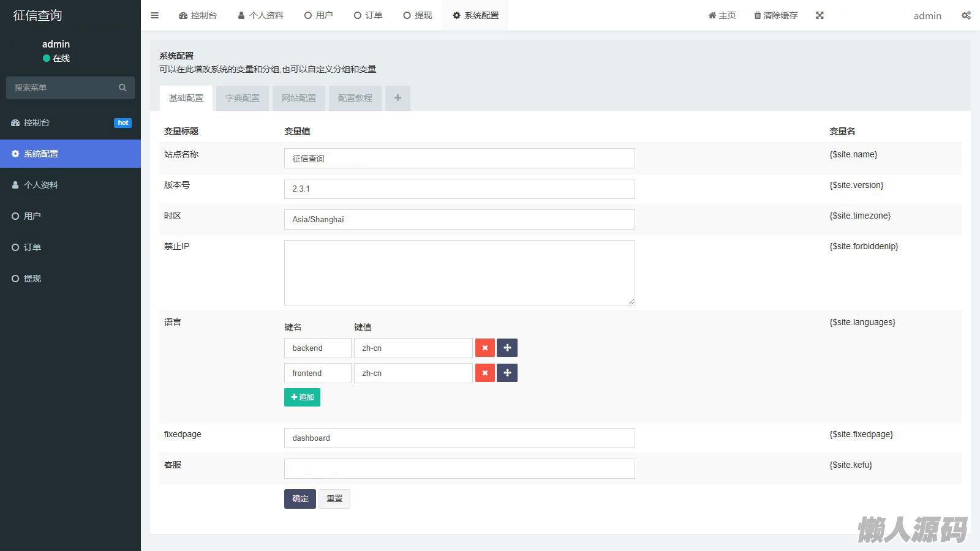Image resolution: width=980 pixels, height=551 pixels.
Task: Clear cache via 清除缓存 trash button
Action: click(x=775, y=15)
